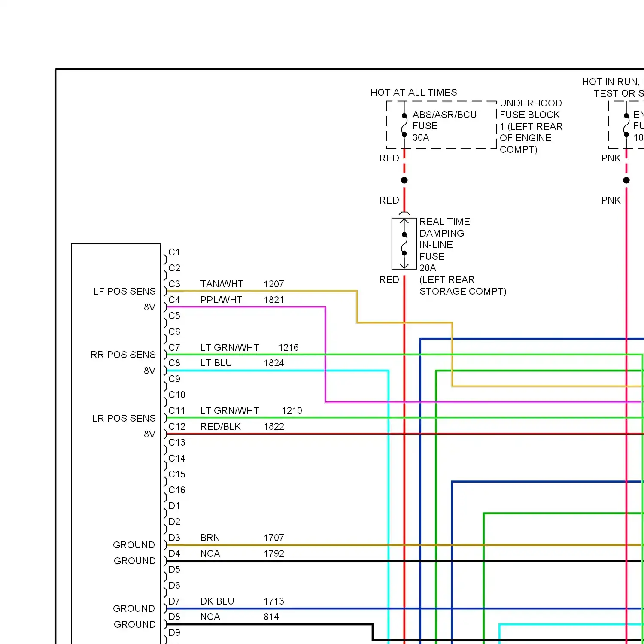Click connector pin label 'C11'
644x644 pixels.
(176, 411)
